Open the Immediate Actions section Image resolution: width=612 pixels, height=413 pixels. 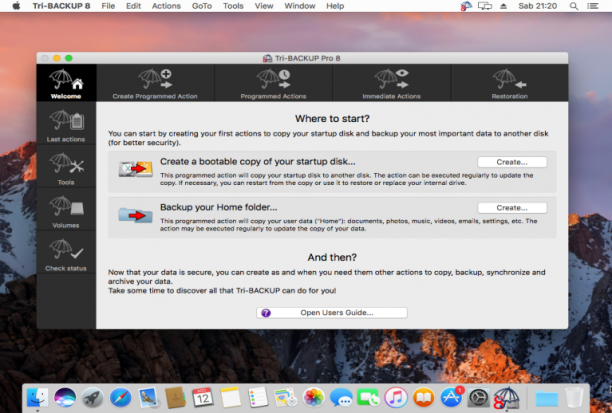(391, 83)
